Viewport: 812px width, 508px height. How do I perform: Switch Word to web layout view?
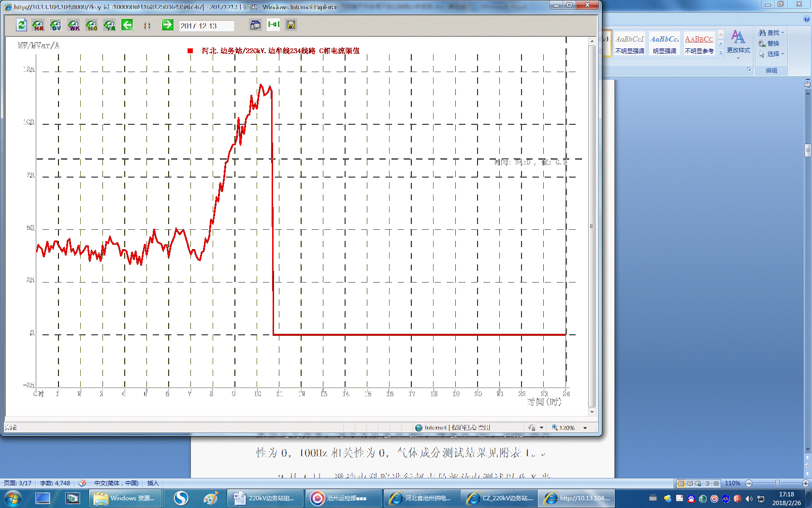(x=698, y=483)
